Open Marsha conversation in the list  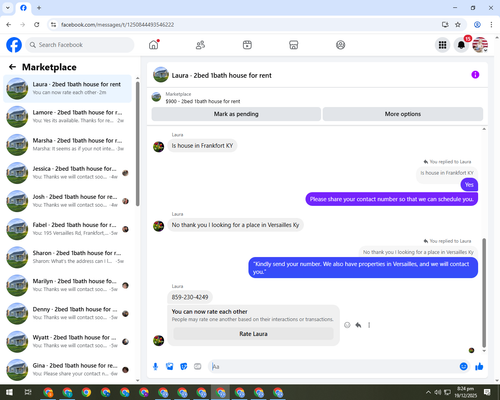click(67, 145)
